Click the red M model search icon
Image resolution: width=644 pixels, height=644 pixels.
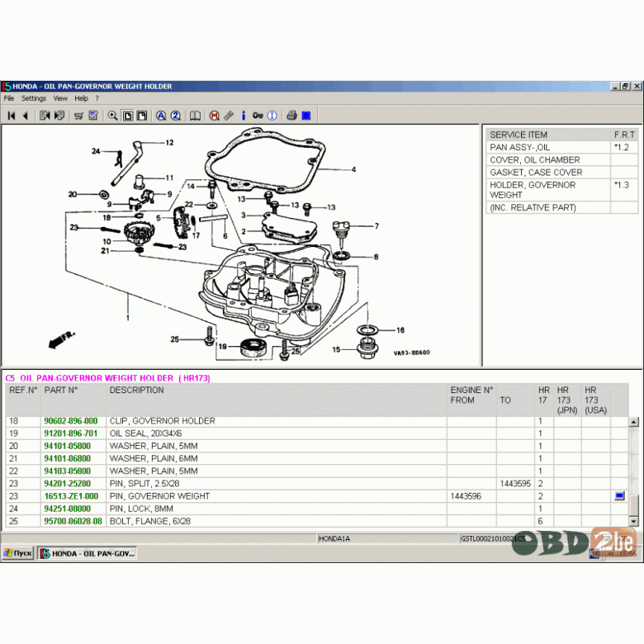[x=214, y=116]
